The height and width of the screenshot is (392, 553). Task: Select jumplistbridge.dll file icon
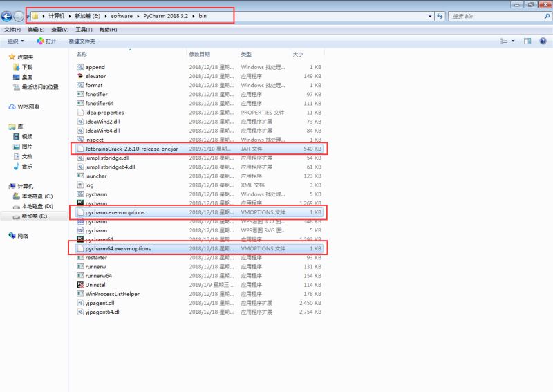(x=80, y=158)
